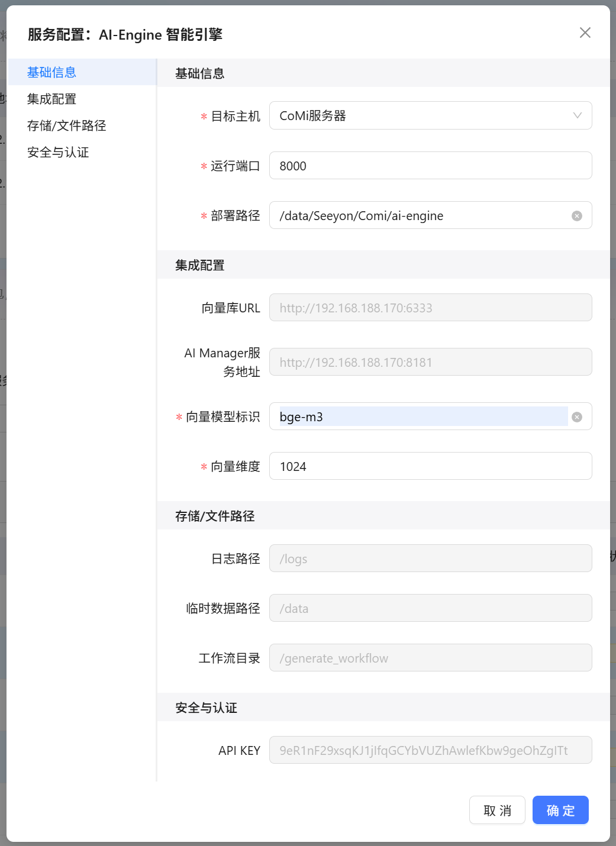Edit the 部署路径 /data/Seeyon/Comi/ai-engine field
The height and width of the screenshot is (846, 616).
point(431,215)
